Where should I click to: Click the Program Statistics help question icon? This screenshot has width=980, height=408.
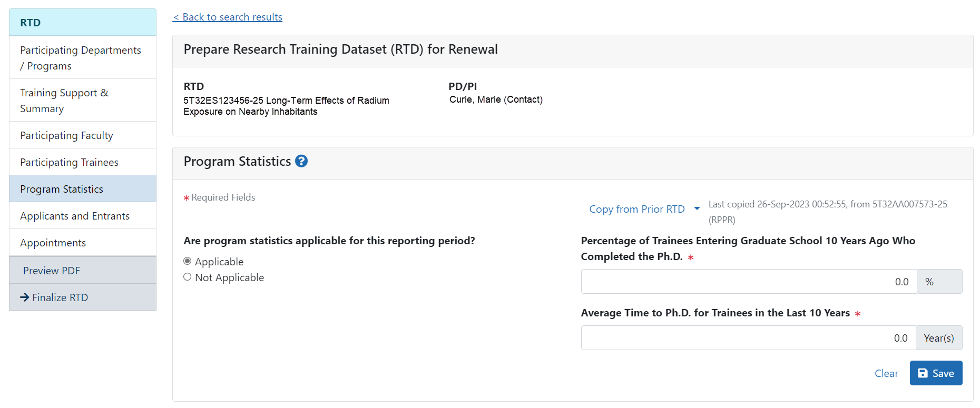(301, 161)
